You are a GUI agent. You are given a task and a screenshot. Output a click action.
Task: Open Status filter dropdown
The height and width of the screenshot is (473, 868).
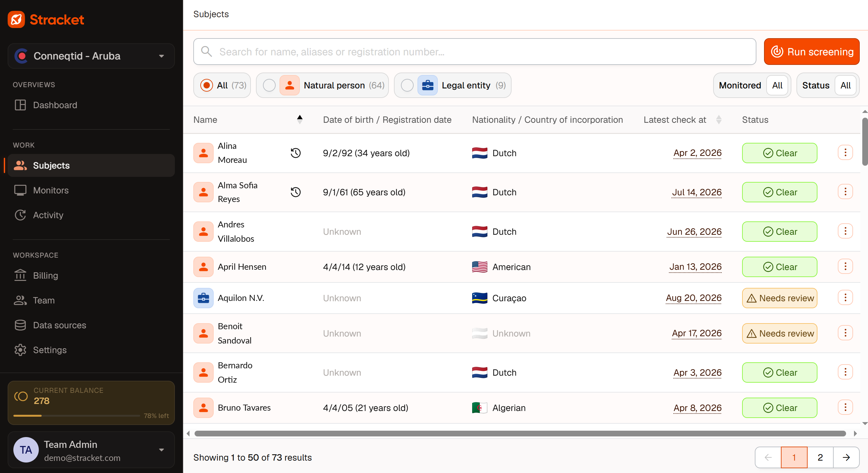[845, 85]
